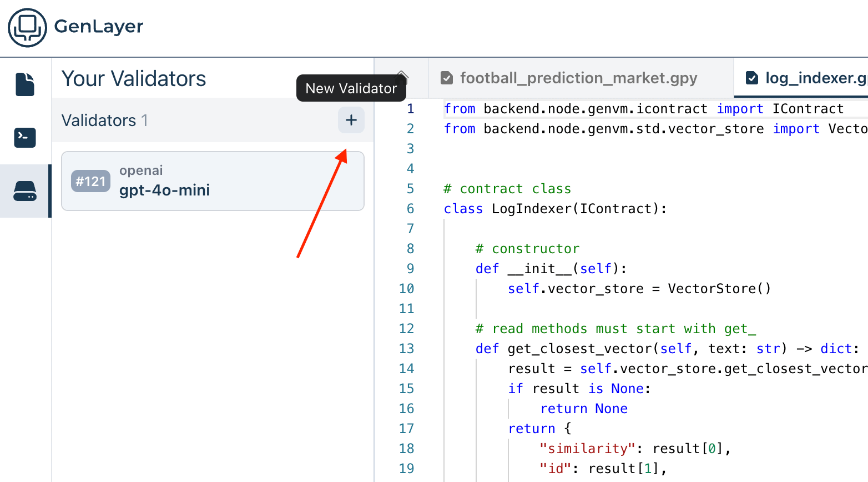Switch to football_prediction_market.gpy tab
This screenshot has height=482, width=868.
(578, 78)
